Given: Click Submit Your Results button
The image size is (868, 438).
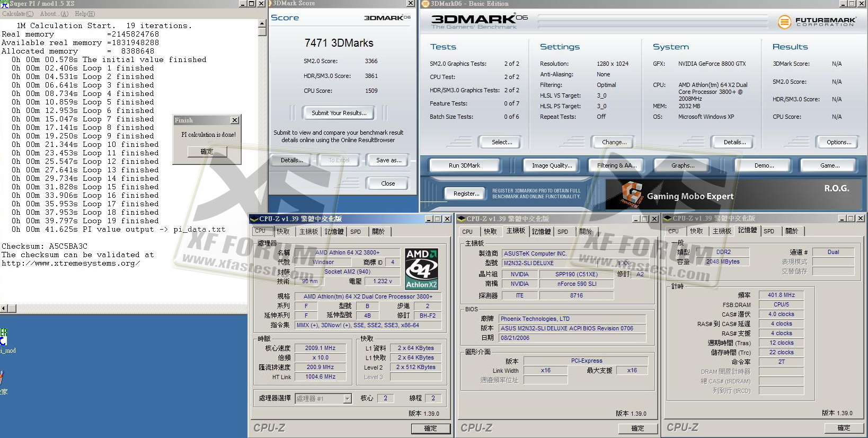Looking at the screenshot, I should [x=339, y=113].
